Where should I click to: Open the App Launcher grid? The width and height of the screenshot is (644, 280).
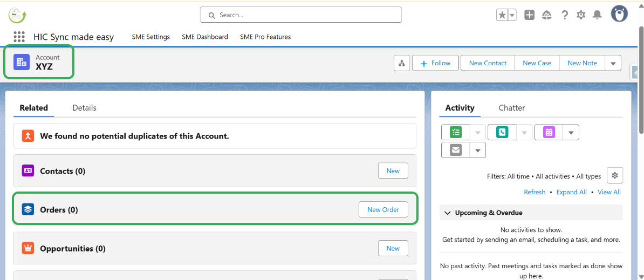(x=19, y=37)
